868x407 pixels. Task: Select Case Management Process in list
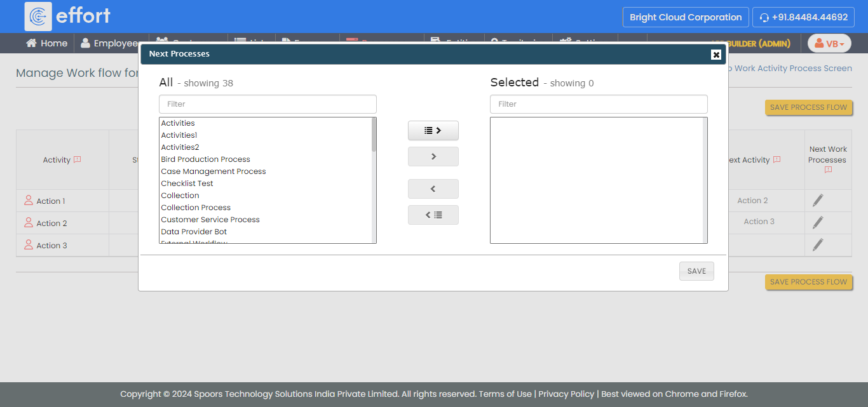pos(213,171)
